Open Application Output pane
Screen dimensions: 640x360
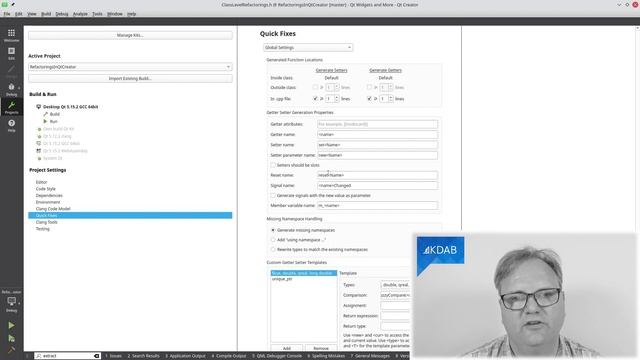pyautogui.click(x=185, y=356)
